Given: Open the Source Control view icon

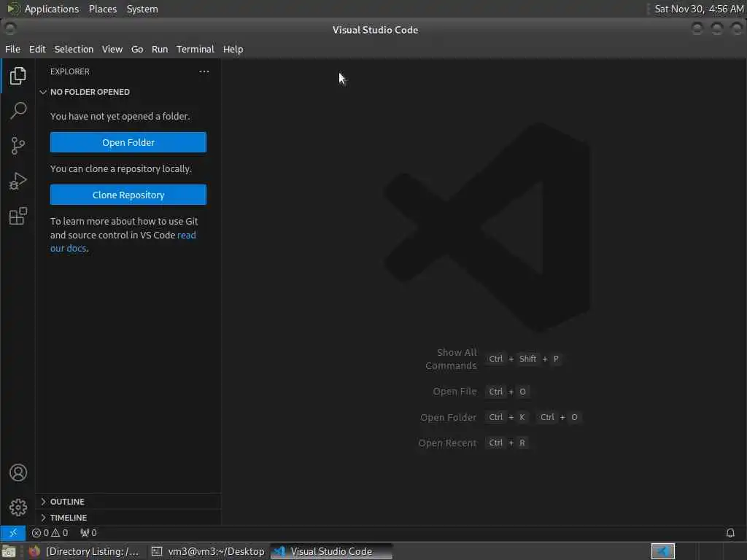Looking at the screenshot, I should pos(18,146).
